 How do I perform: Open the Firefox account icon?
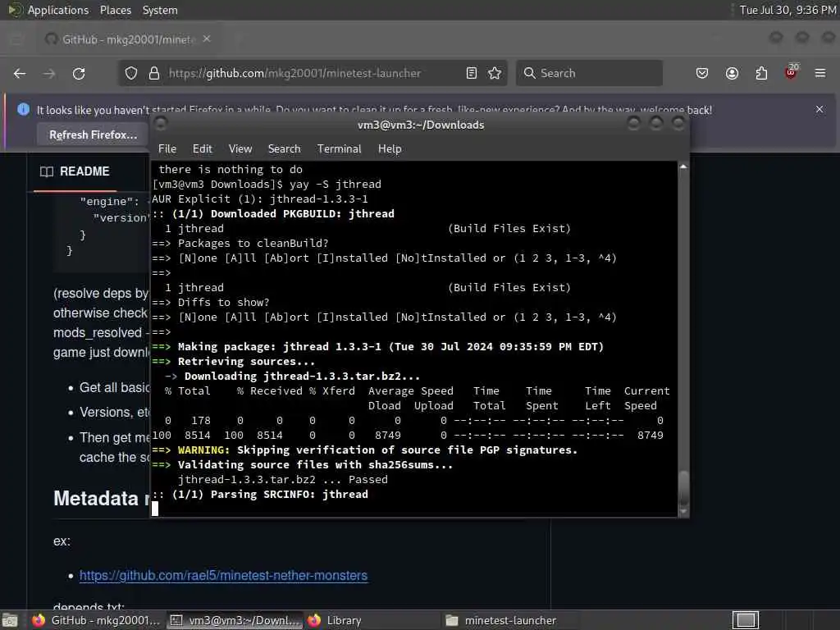[733, 73]
